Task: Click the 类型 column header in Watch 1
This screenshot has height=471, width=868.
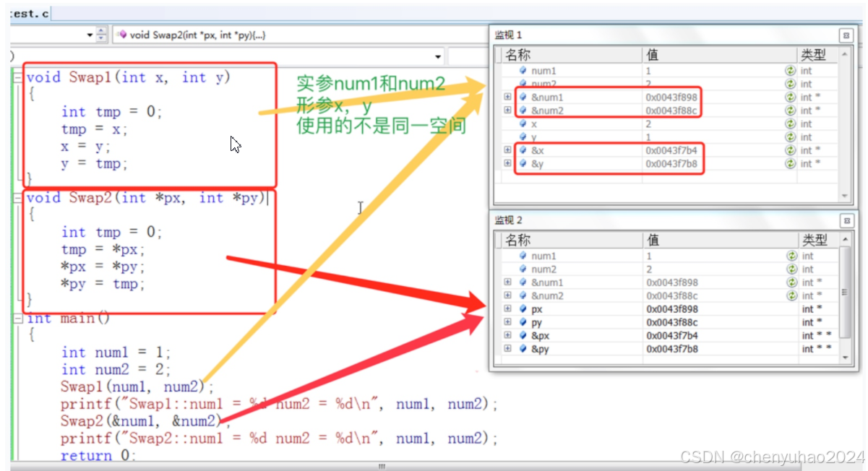Action: pos(817,55)
